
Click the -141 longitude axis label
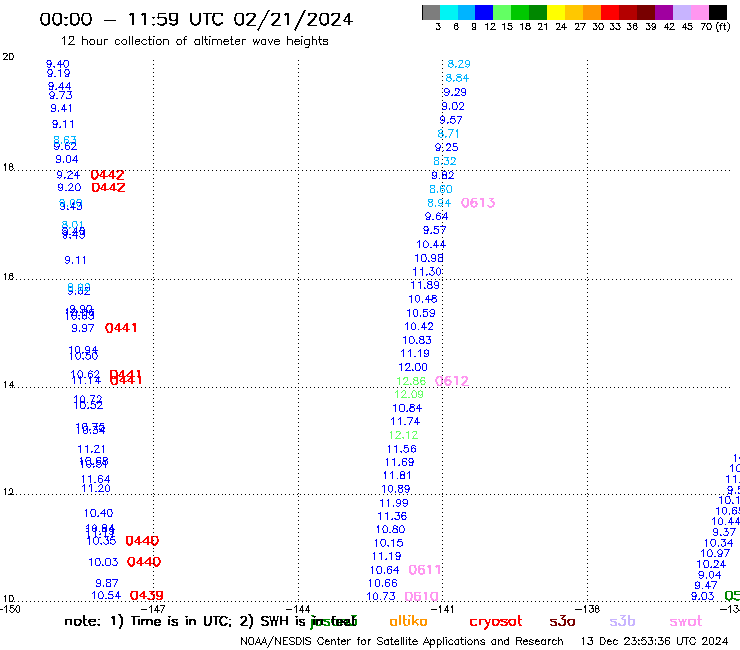pos(443,609)
